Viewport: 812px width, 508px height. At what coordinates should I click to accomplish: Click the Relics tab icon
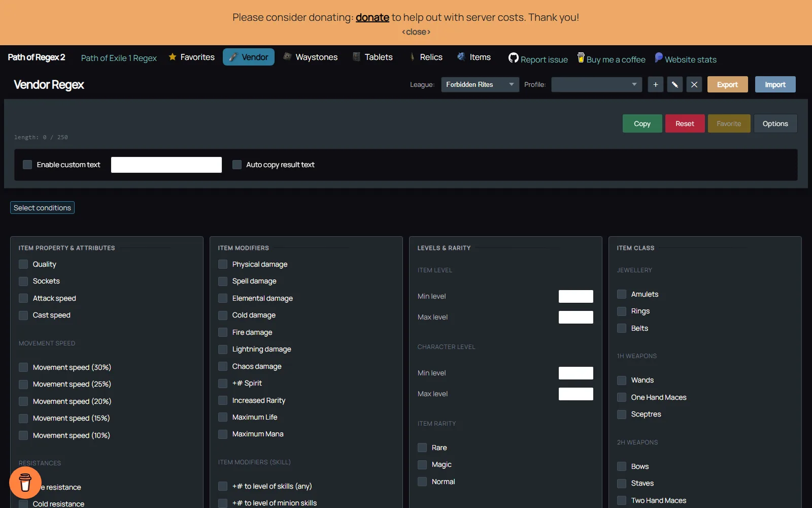click(x=412, y=57)
